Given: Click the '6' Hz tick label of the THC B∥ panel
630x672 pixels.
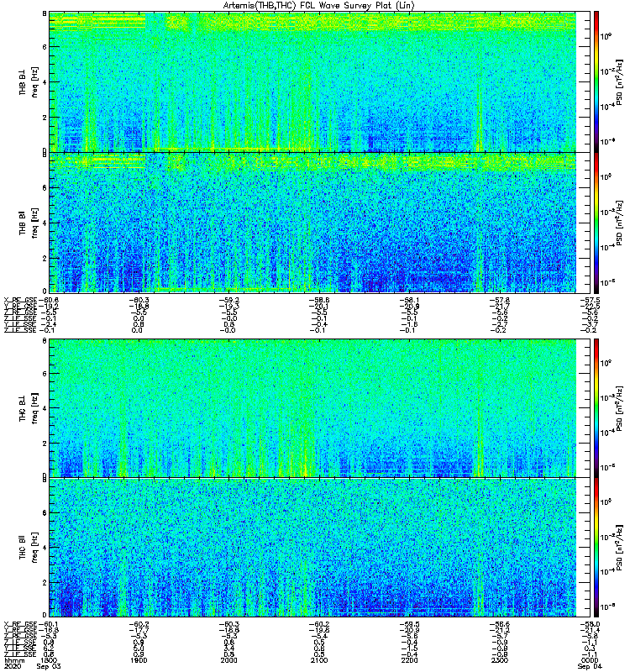Looking at the screenshot, I should 45,512.
